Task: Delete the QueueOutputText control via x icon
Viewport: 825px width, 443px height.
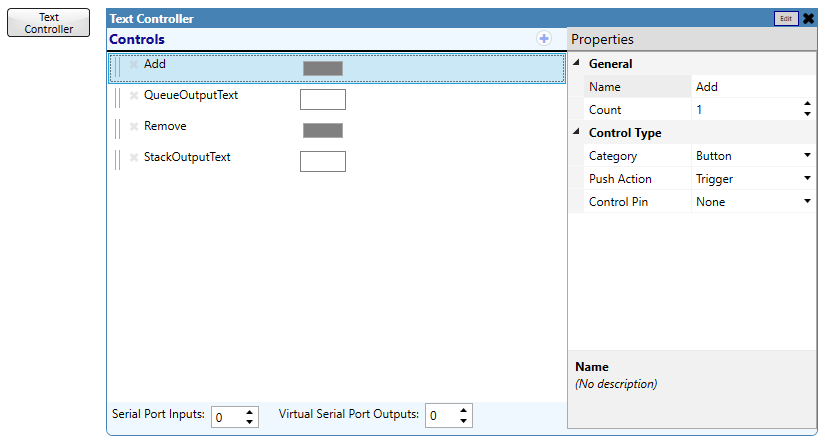Action: tap(134, 95)
